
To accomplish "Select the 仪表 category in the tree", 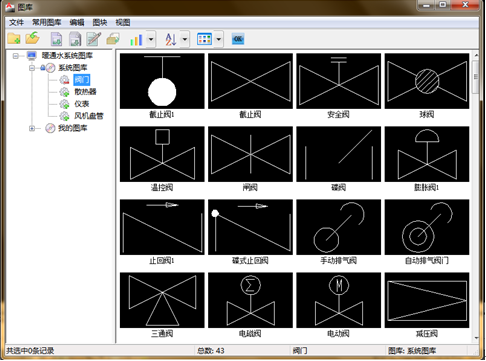I will click(82, 104).
